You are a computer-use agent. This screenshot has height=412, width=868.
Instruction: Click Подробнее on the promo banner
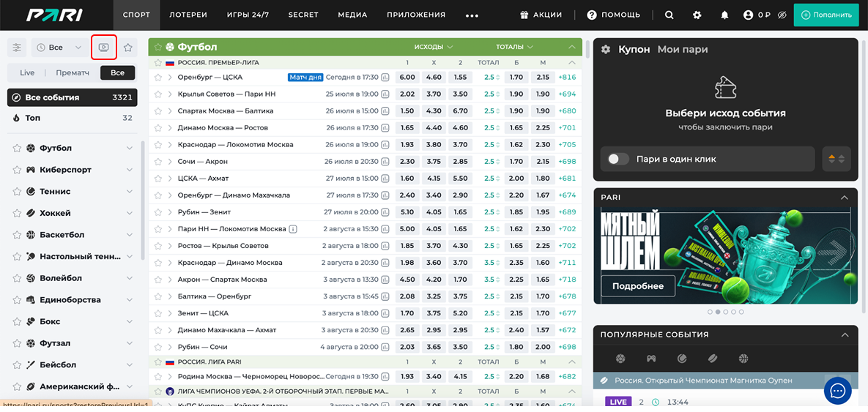tap(638, 286)
